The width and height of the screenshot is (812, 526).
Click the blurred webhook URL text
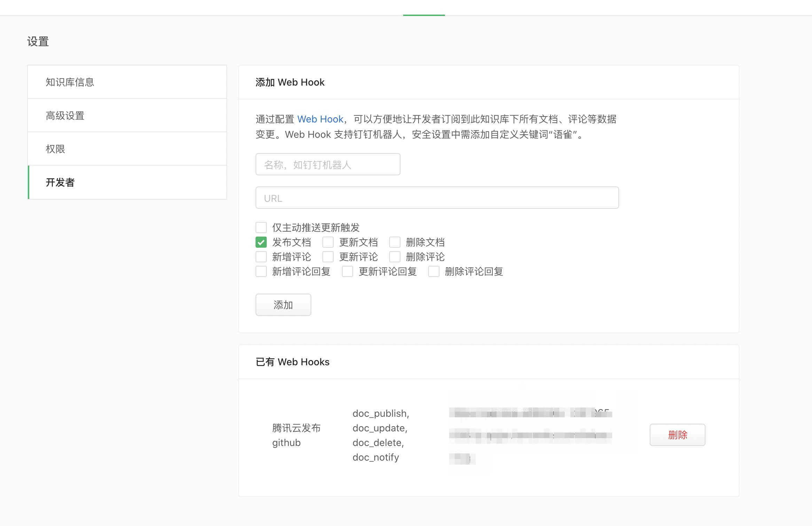pos(530,435)
